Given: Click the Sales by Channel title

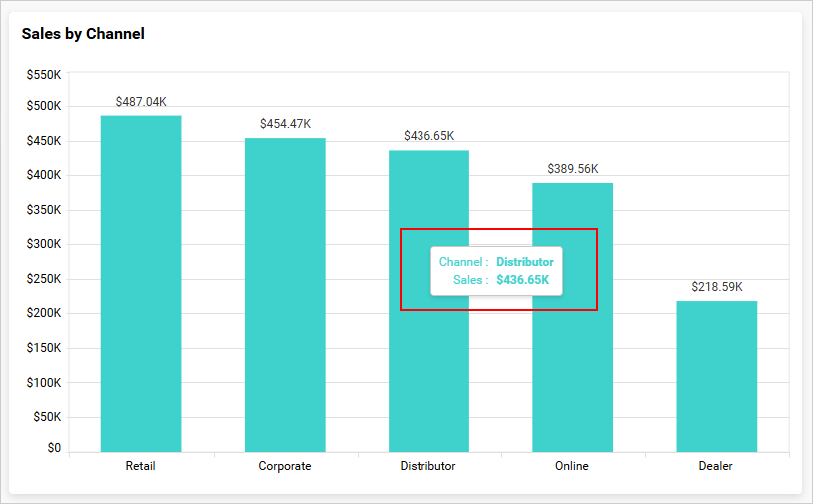Looking at the screenshot, I should [x=83, y=34].
